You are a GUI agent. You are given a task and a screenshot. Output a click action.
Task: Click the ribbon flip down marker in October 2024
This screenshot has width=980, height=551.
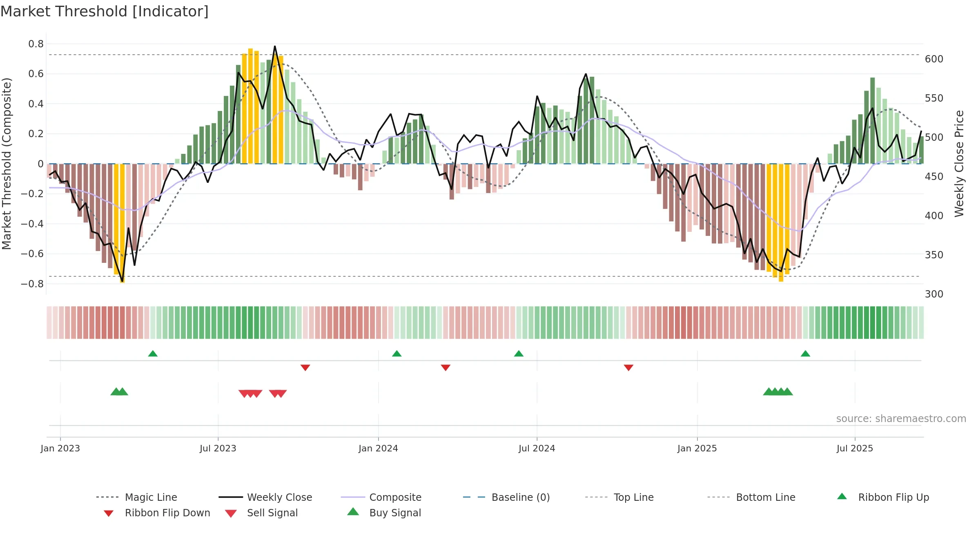(628, 368)
